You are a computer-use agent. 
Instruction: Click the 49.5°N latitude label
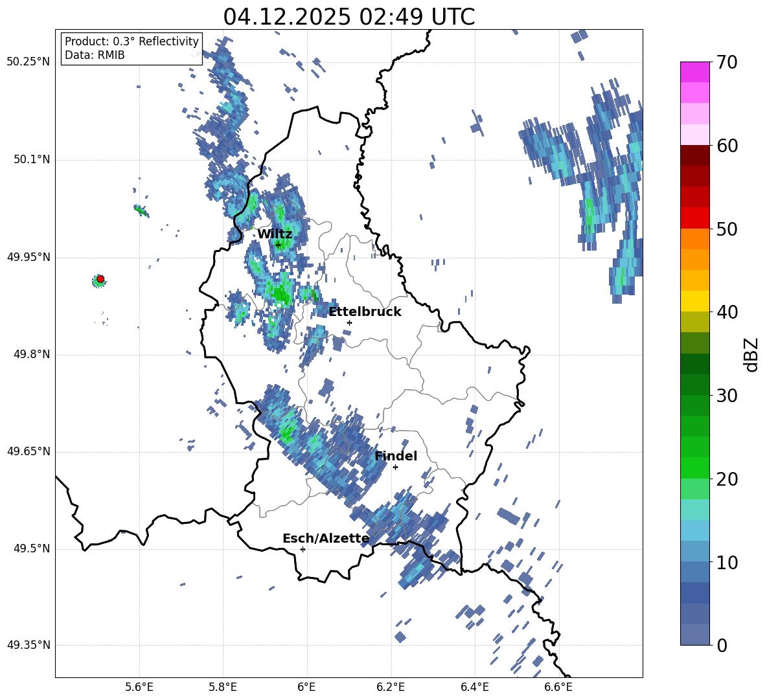pyautogui.click(x=32, y=549)
